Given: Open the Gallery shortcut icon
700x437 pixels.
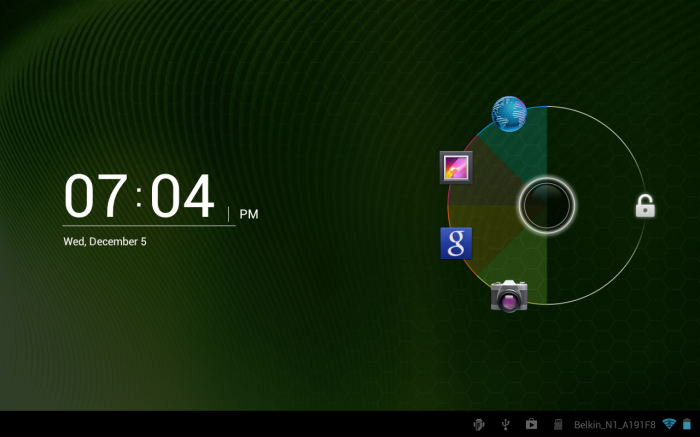Looking at the screenshot, I should click(x=456, y=167).
